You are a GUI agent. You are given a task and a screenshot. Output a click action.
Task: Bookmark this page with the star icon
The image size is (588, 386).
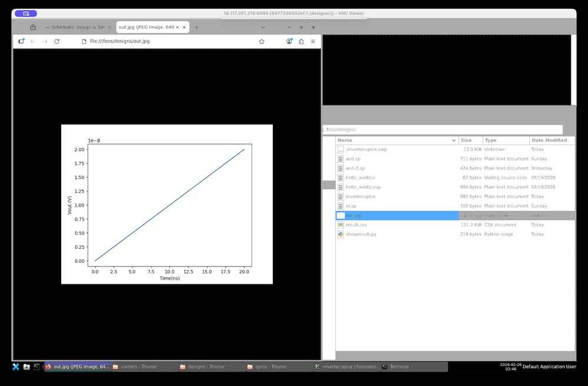click(x=262, y=41)
